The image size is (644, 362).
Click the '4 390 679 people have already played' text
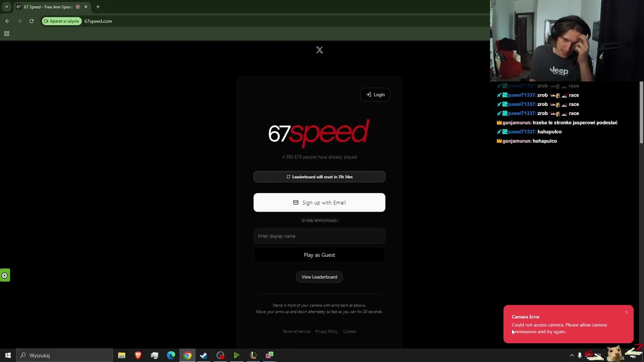click(319, 157)
